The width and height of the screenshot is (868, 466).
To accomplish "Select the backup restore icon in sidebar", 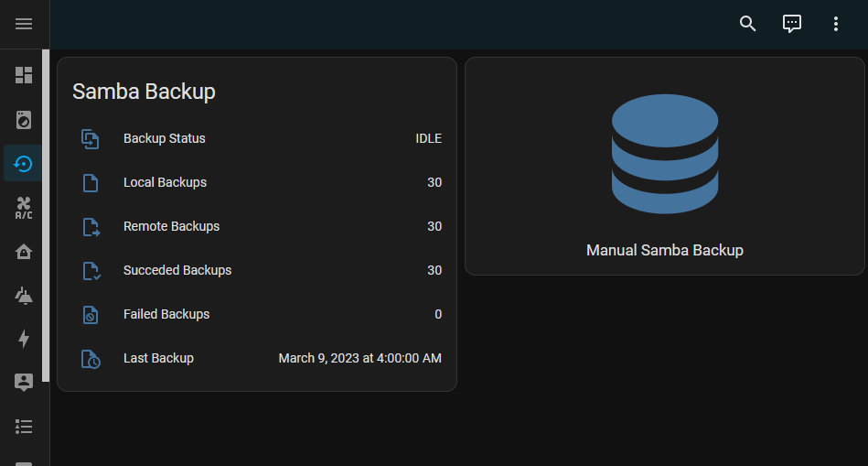I will tap(24, 163).
